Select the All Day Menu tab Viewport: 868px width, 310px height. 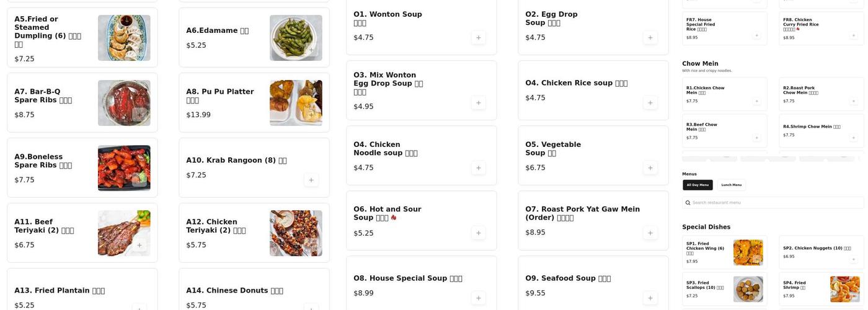point(697,185)
